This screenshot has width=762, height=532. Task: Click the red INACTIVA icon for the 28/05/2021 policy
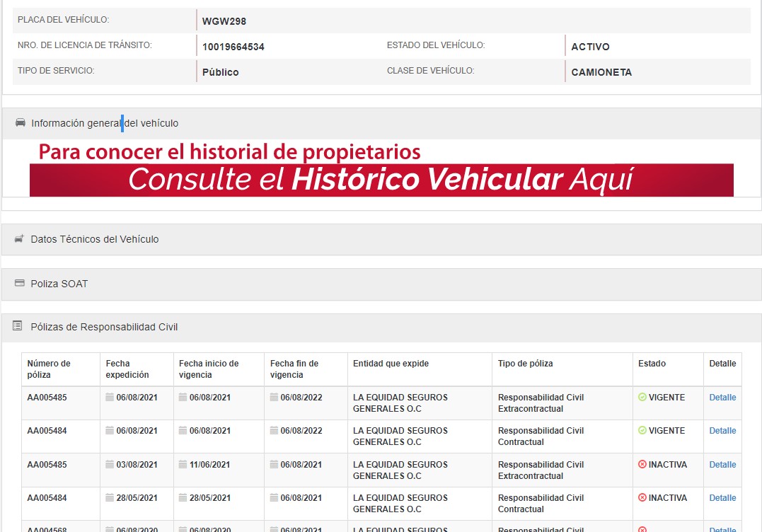(642, 498)
